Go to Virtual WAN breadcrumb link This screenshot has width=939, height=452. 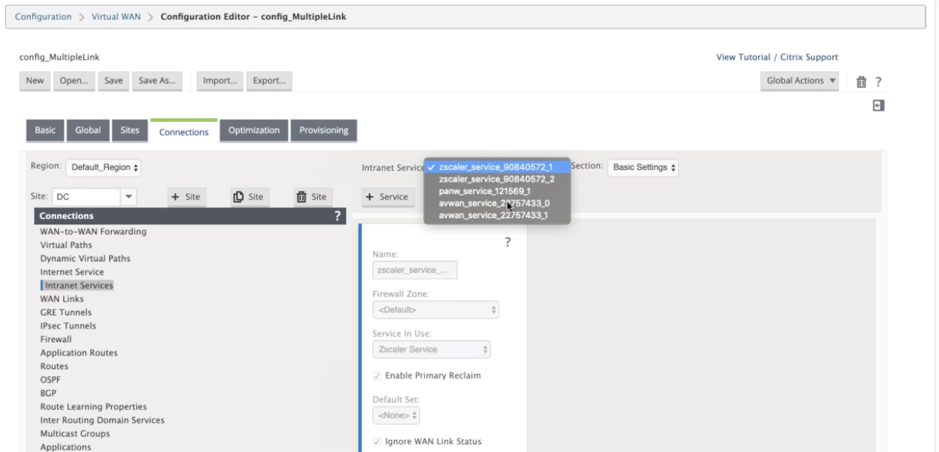(116, 17)
